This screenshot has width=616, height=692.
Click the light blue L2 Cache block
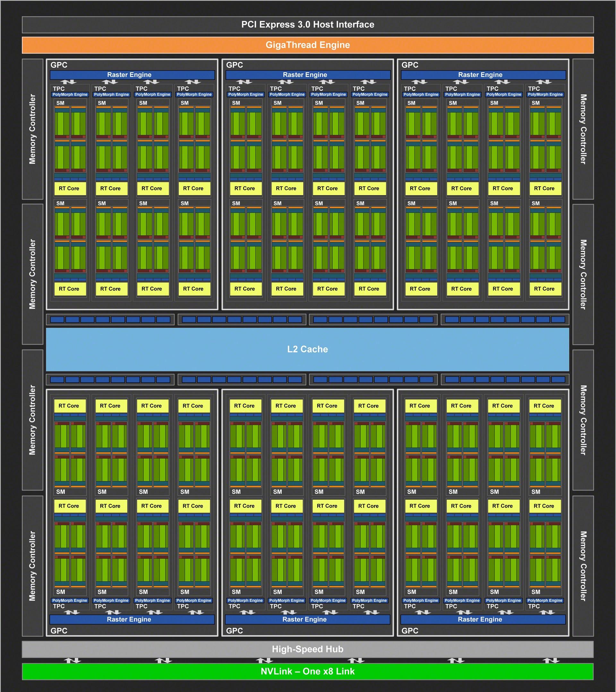tap(307, 349)
